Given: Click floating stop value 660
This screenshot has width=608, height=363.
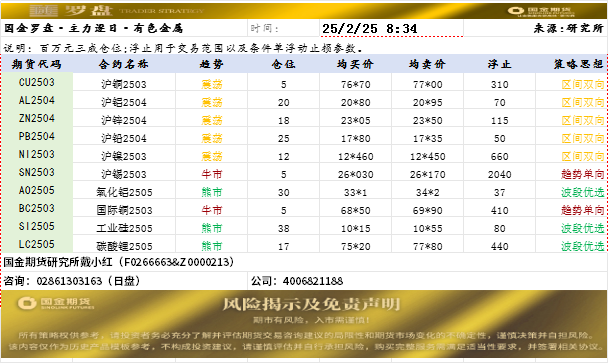Looking at the screenshot, I should (499, 156).
